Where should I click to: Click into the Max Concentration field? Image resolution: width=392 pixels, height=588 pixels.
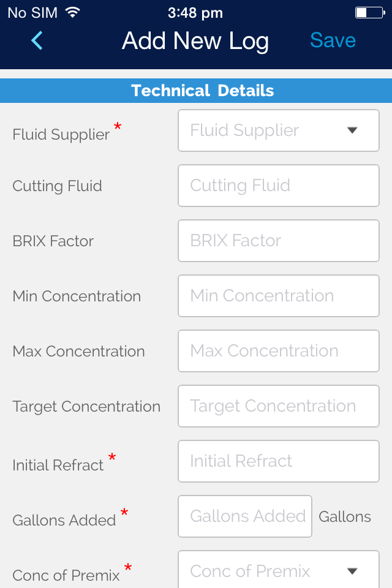coord(278,351)
